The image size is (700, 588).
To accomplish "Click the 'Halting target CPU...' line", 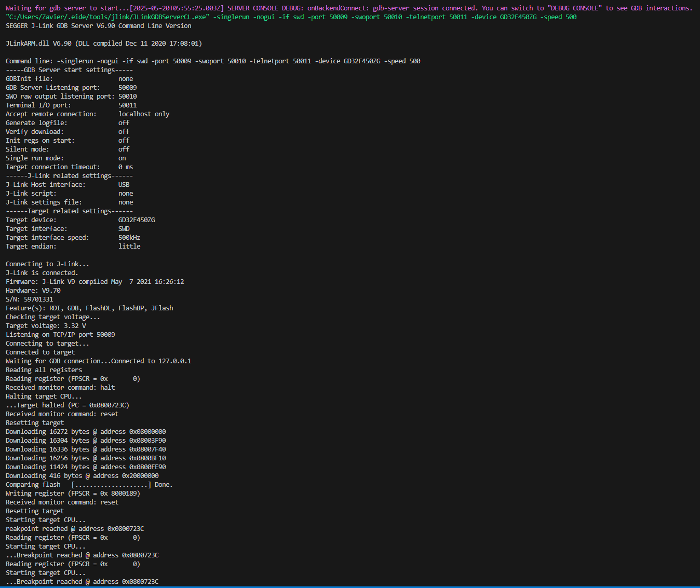I will (44, 396).
